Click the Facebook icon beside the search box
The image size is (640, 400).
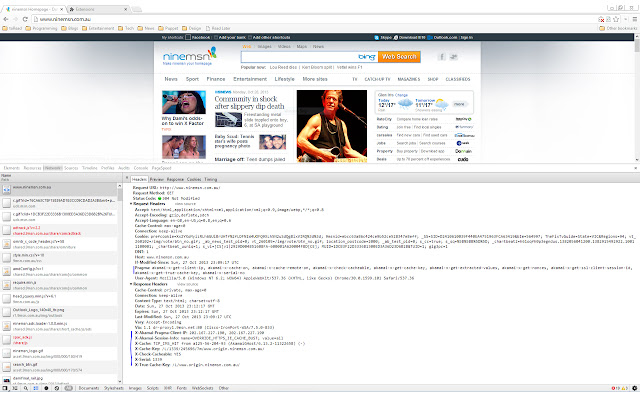(x=441, y=57)
